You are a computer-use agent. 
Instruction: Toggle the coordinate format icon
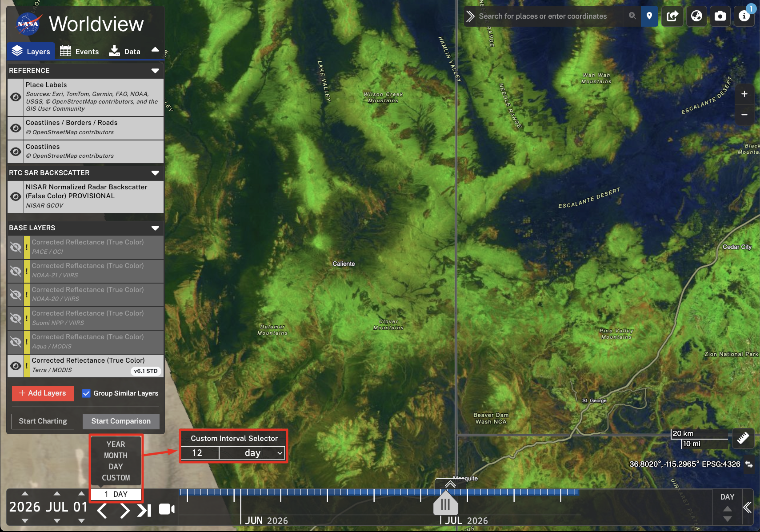pos(749,464)
